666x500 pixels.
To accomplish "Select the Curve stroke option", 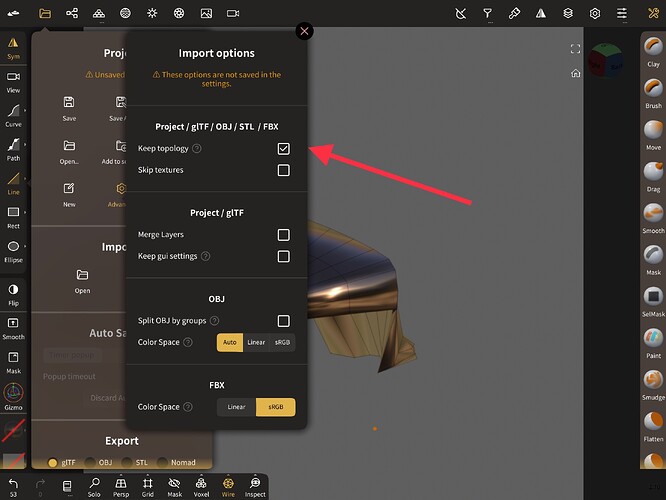I will pyautogui.click(x=13, y=116).
